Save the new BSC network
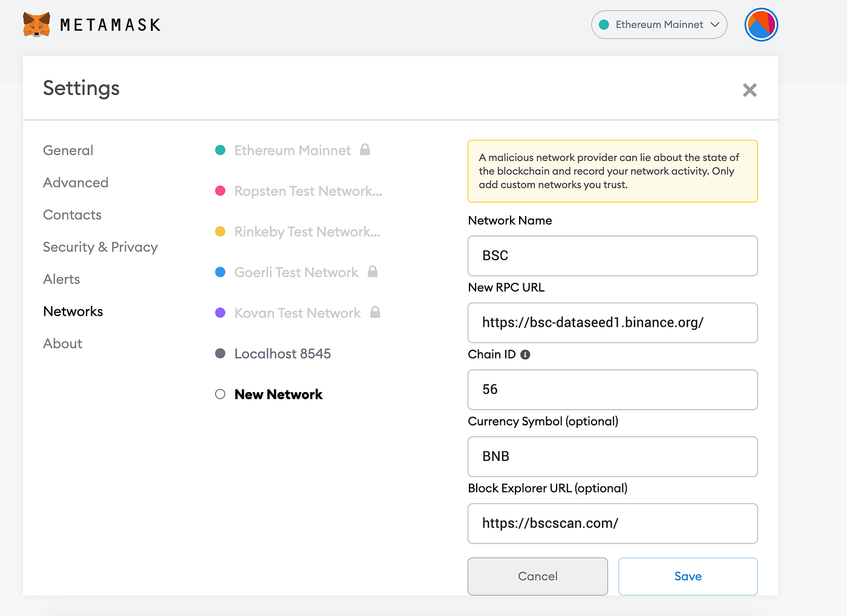Viewport: 847px width, 616px height. (688, 576)
